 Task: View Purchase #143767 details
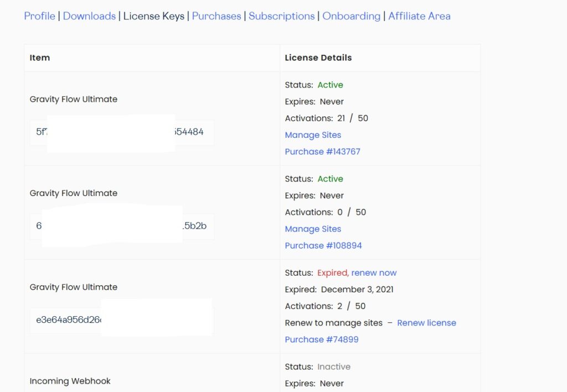click(x=323, y=151)
